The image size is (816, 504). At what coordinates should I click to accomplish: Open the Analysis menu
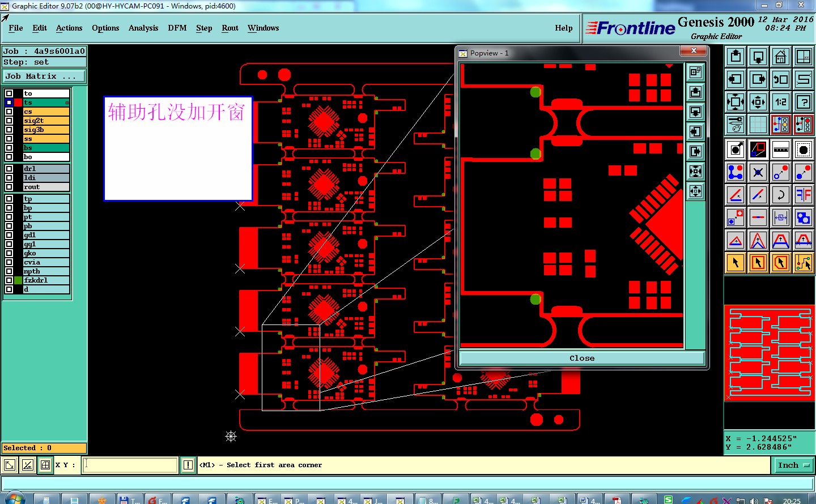point(143,28)
